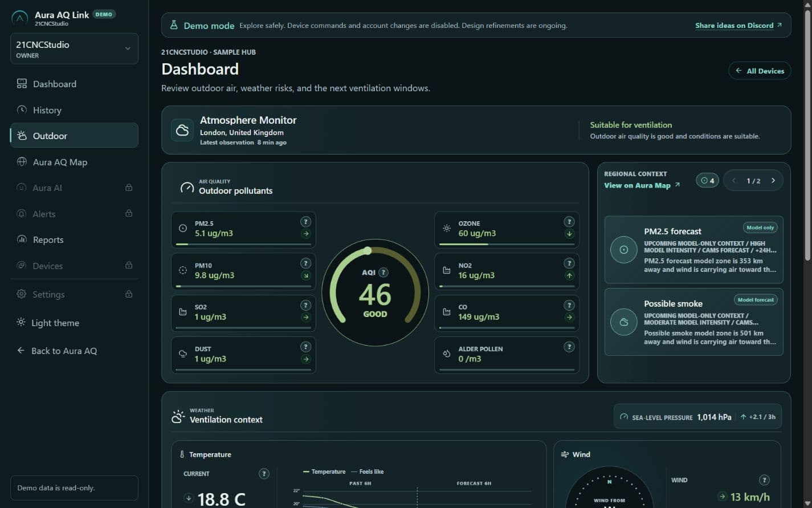Click the Dust help question mark
812x508 pixels.
(x=306, y=347)
